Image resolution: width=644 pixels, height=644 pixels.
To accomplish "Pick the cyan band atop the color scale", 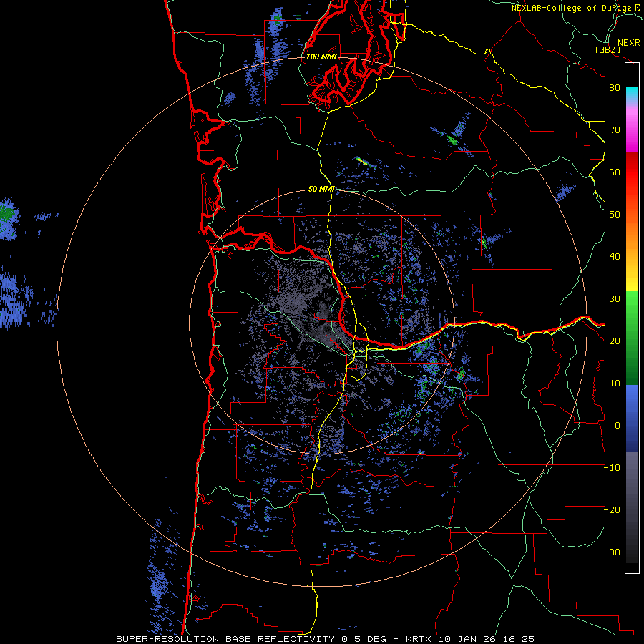I will 632,94.
